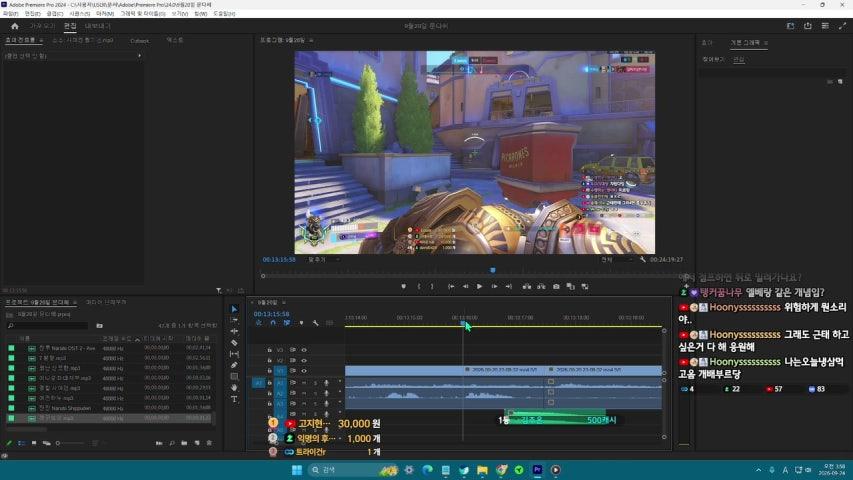
Task: Toggle V3 track output eye icon
Action: (x=304, y=350)
